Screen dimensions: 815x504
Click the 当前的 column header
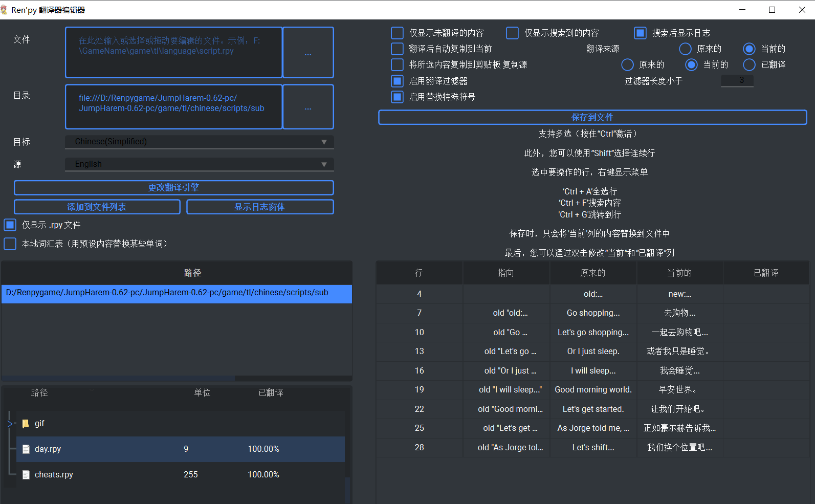pos(679,273)
